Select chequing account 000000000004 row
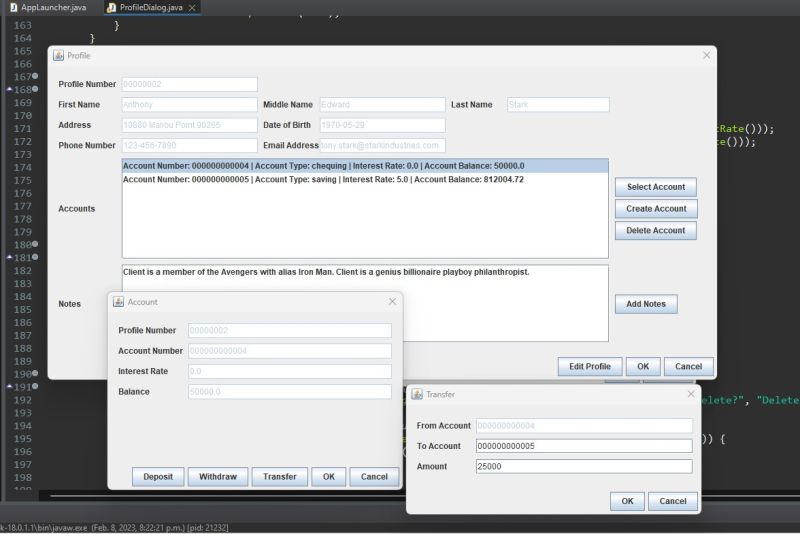The image size is (800, 534). (365, 166)
